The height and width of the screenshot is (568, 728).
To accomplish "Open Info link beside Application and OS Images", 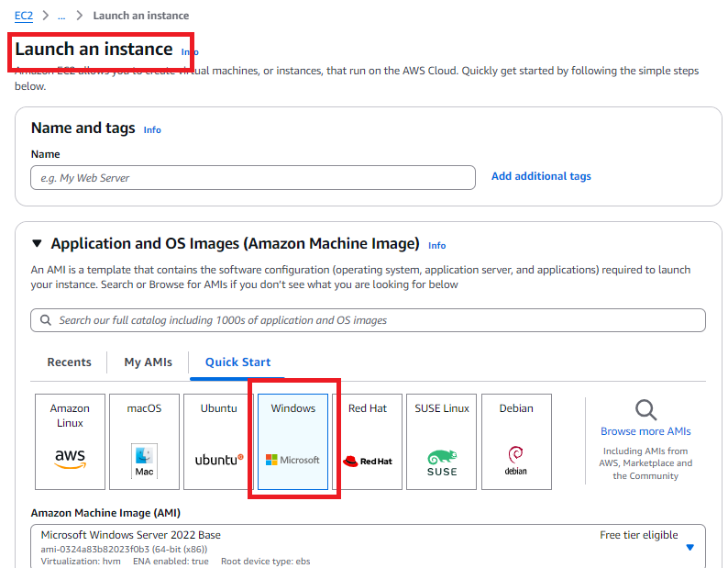I will click(x=437, y=245).
